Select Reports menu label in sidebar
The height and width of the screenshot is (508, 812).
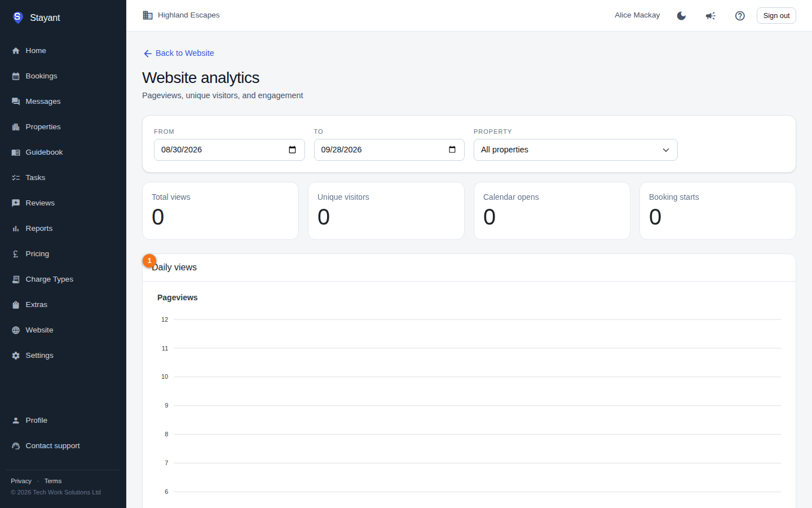(39, 229)
